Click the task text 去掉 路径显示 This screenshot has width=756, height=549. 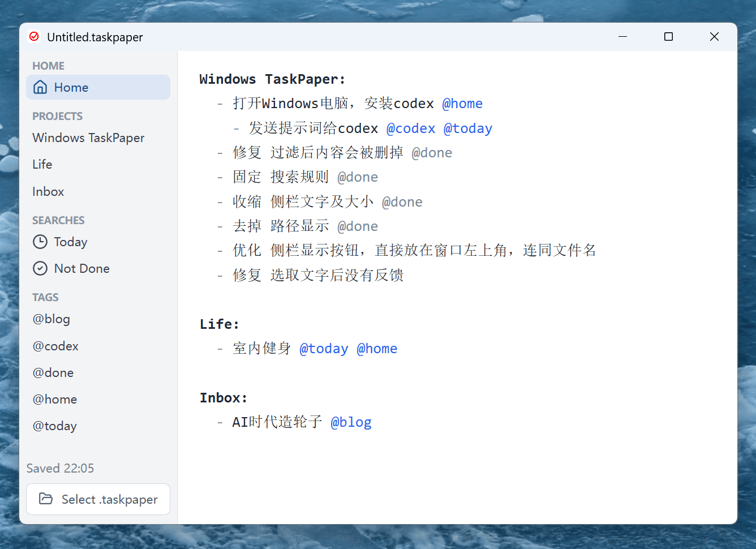click(281, 226)
